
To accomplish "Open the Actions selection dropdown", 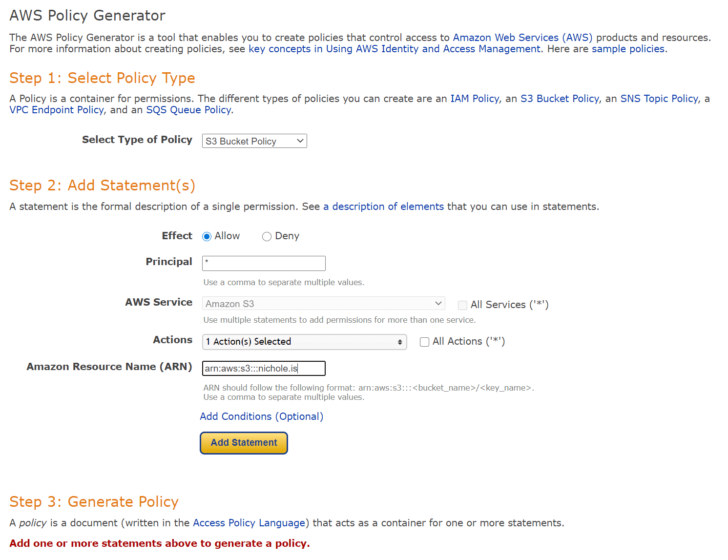I will click(304, 342).
